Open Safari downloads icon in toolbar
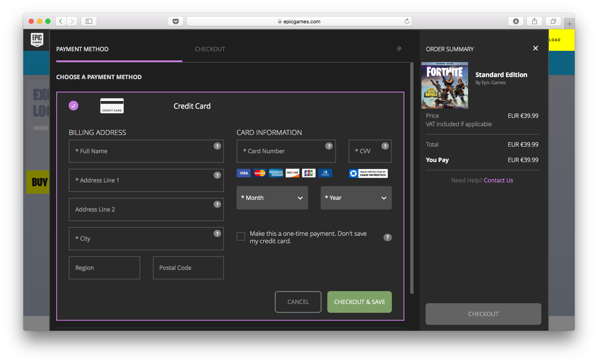Image resolution: width=598 pixels, height=364 pixels. [x=516, y=21]
